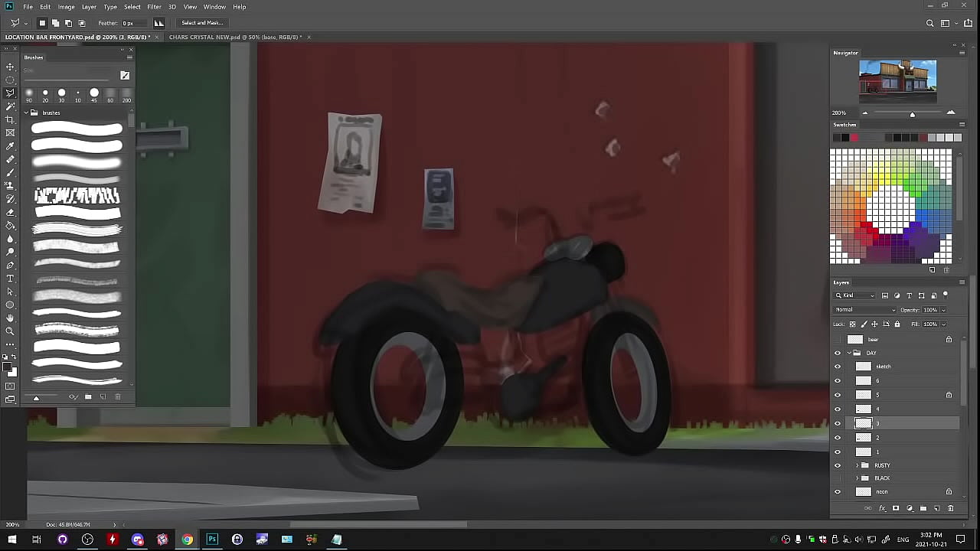Viewport: 980px width, 551px height.
Task: Pick the red swatch in Swatches panel
Action: click(854, 138)
